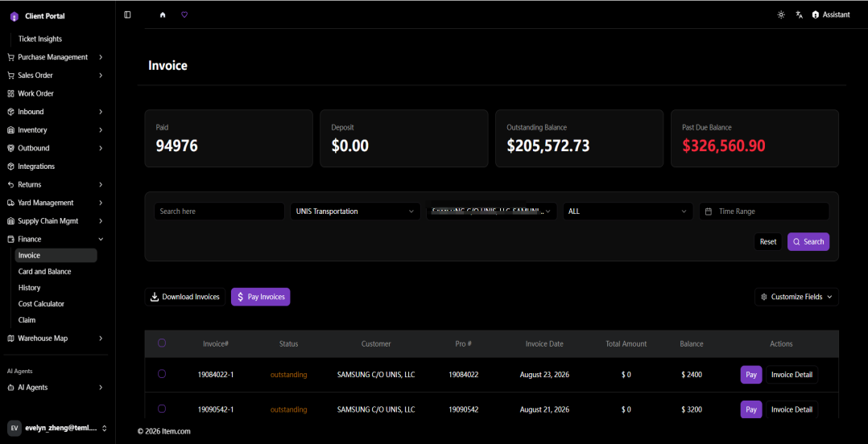Viewport: 868px width, 444px height.
Task: Click the Warehouse Map icon
Action: pyautogui.click(x=11, y=339)
